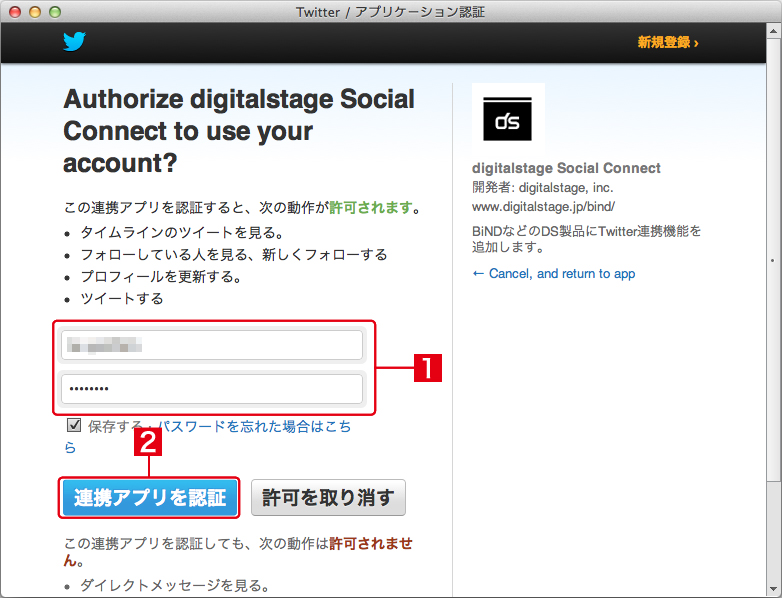
Task: Click the 連携アプリを認証 button
Action: point(150,498)
